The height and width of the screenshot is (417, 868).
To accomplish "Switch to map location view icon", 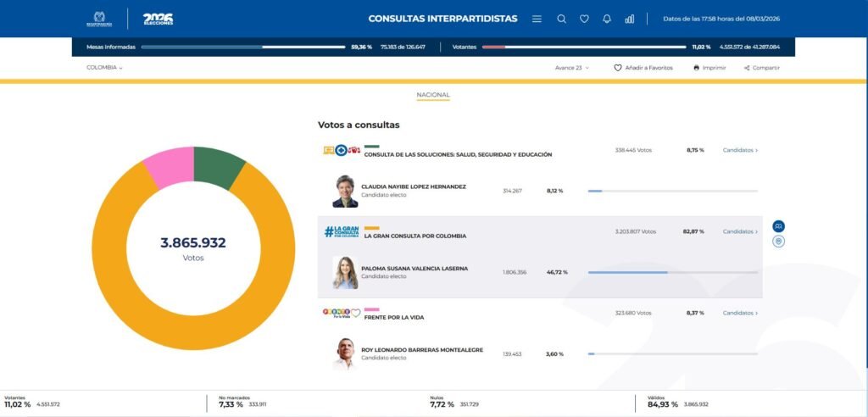I will click(x=778, y=242).
